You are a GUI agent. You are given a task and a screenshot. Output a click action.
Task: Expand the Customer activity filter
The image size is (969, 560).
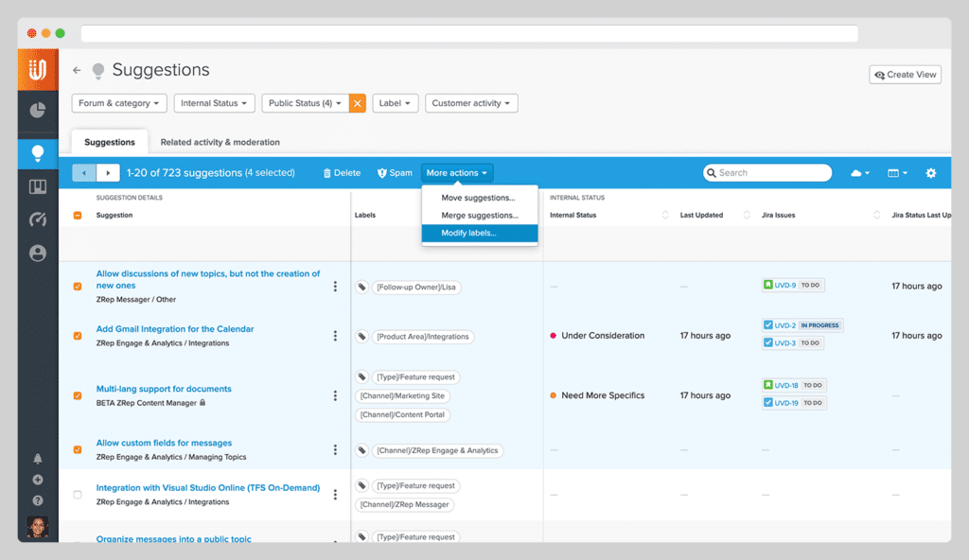471,103
